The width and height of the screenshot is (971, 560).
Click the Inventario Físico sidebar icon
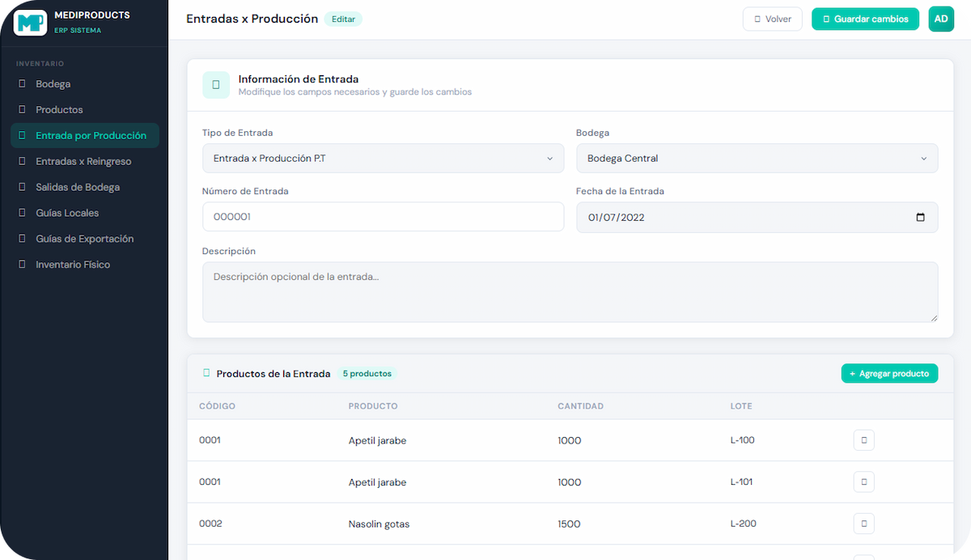[x=22, y=265]
